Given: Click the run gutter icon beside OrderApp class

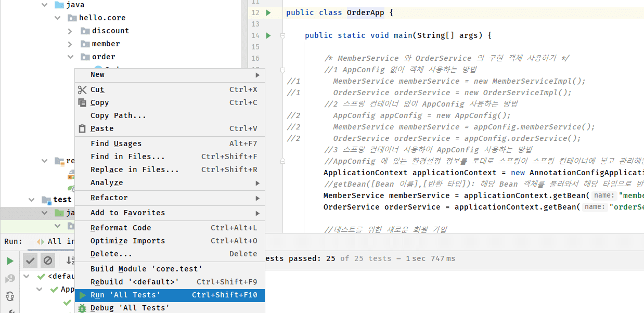Looking at the screenshot, I should point(268,12).
